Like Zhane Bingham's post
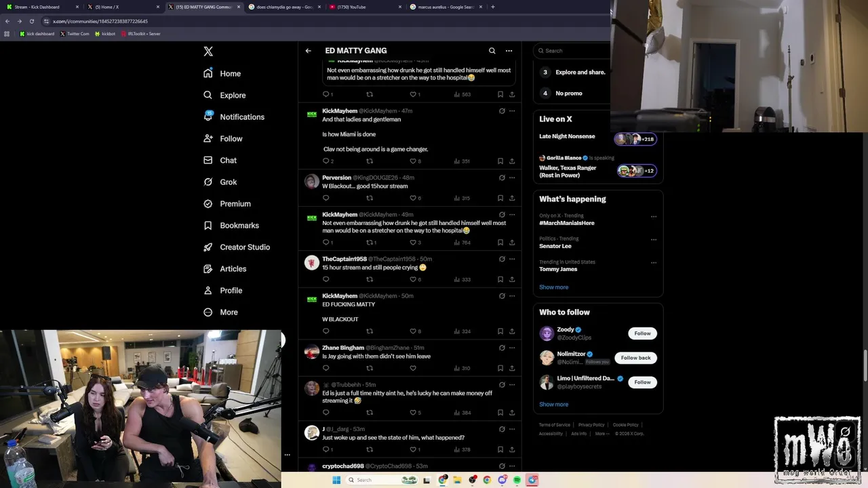868x488 pixels. click(x=412, y=368)
